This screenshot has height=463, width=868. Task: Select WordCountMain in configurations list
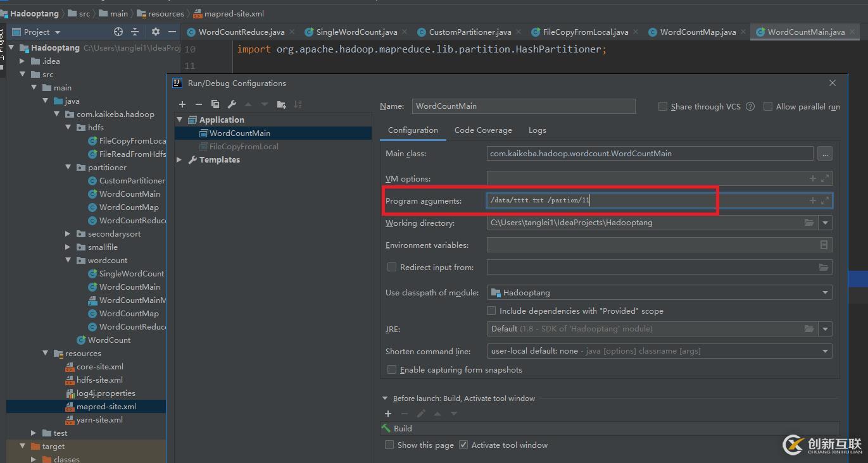click(273, 133)
